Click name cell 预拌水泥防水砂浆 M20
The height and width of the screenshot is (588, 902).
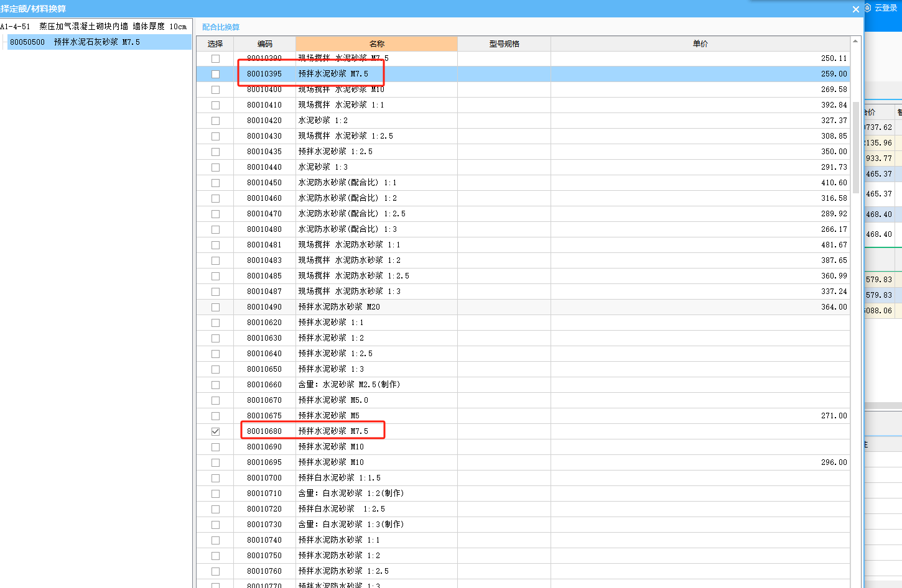[377, 307]
